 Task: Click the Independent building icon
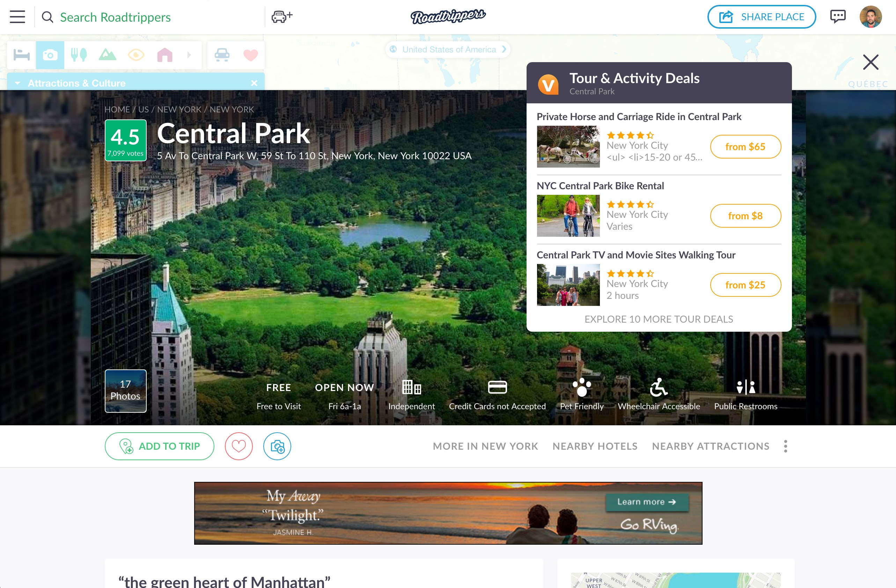pyautogui.click(x=411, y=387)
